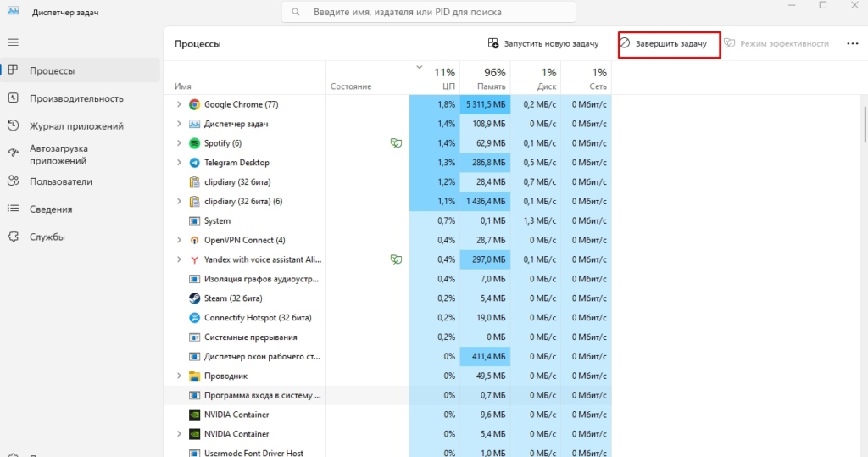Expand the Telegram Desktop process row
This screenshot has width=868, height=457.
[x=179, y=162]
